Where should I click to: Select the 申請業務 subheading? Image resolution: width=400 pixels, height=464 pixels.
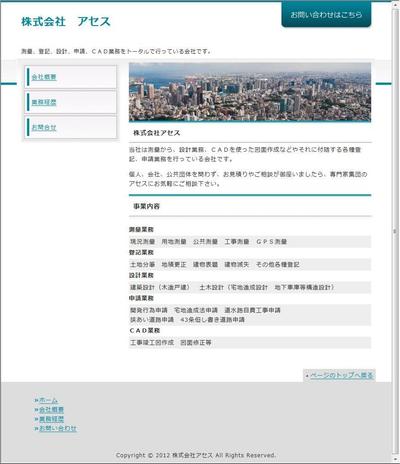point(141,298)
